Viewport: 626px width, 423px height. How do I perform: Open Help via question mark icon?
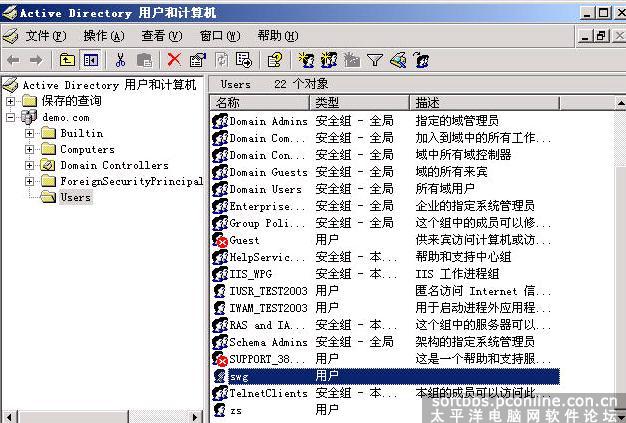pos(275,60)
